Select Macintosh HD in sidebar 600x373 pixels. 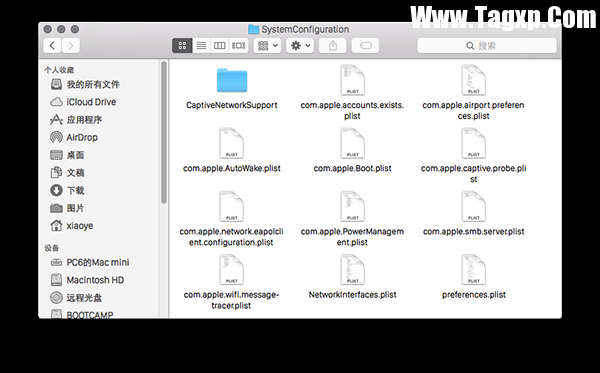[x=87, y=280]
